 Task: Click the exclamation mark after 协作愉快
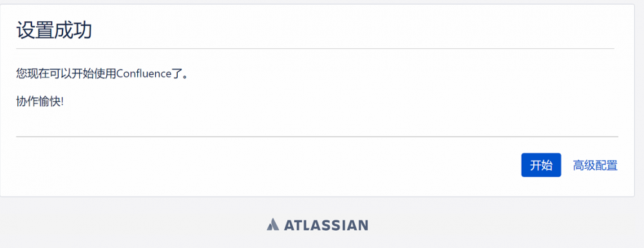tap(62, 102)
